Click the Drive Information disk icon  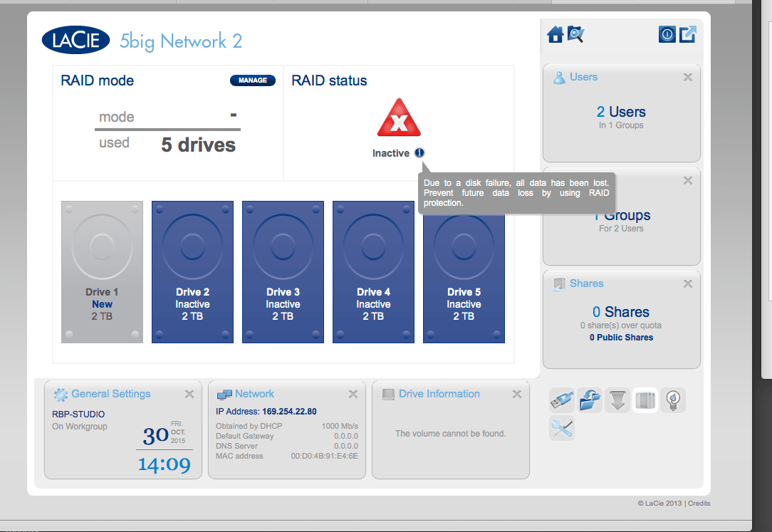388,395
